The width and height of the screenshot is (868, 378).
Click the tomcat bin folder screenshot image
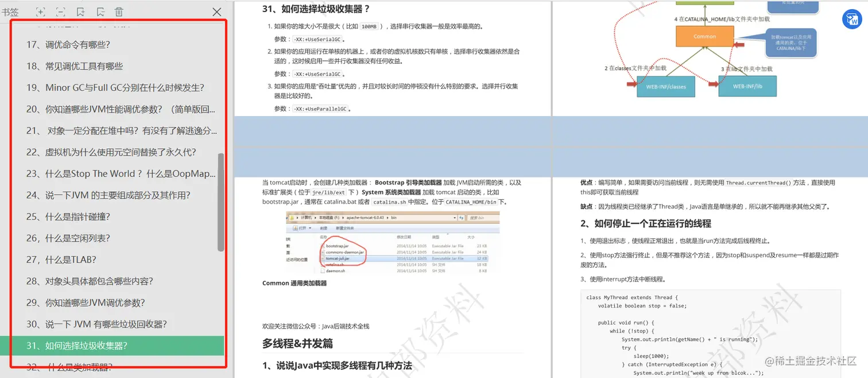[393, 242]
